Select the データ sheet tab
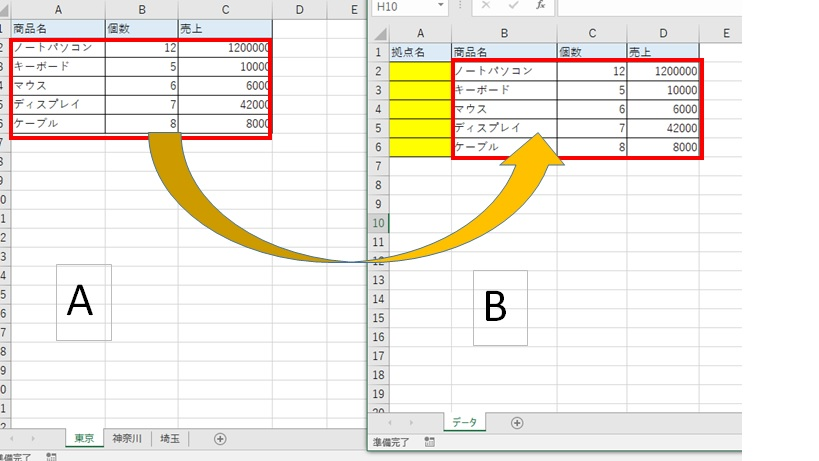 tap(464, 422)
